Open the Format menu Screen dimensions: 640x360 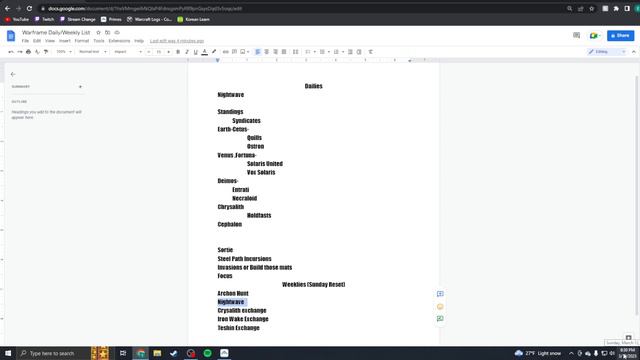(82, 41)
